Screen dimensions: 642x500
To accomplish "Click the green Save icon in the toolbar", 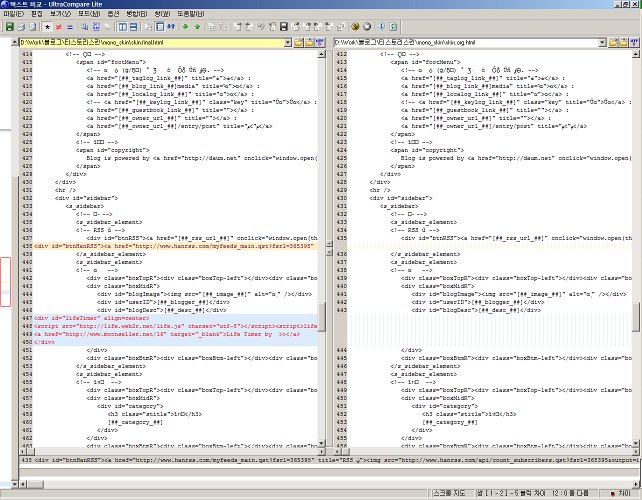I will pyautogui.click(x=9, y=27).
